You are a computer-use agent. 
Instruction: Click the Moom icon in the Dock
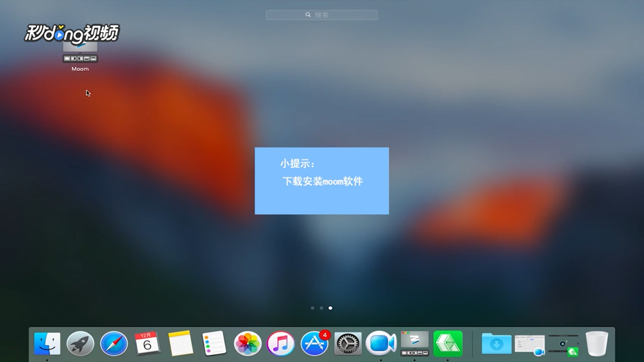click(415, 344)
